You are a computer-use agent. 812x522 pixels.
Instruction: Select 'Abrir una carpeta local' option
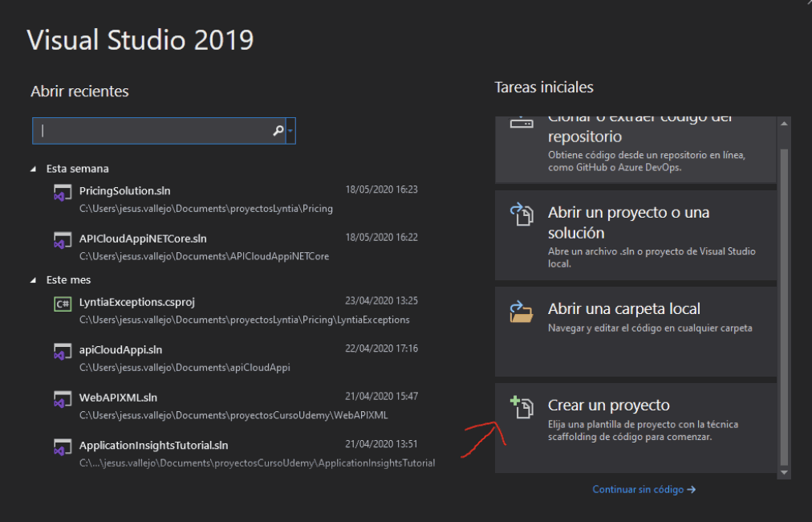tap(635, 332)
